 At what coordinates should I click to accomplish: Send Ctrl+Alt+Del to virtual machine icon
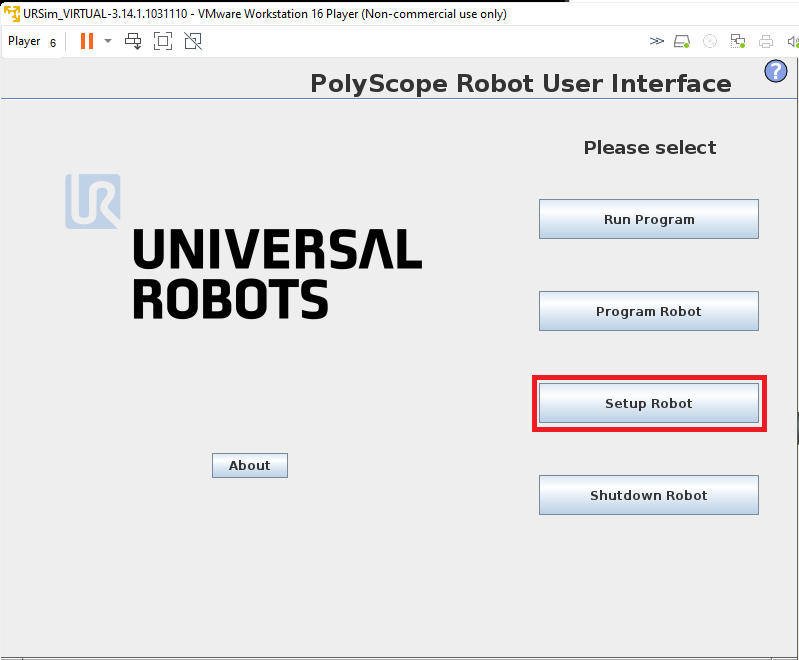(x=134, y=41)
